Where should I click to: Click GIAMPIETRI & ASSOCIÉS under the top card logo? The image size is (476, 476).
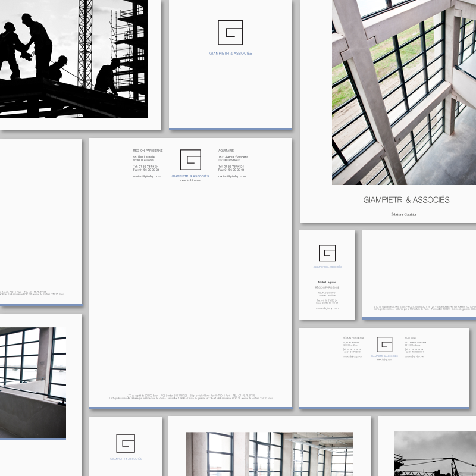(231, 54)
